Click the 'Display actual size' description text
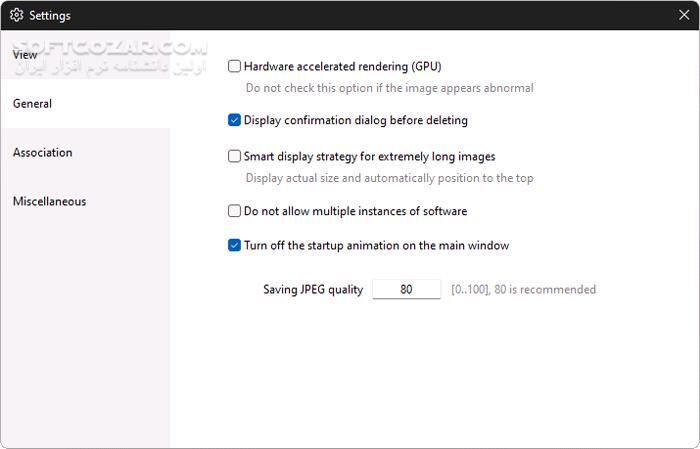 (389, 179)
